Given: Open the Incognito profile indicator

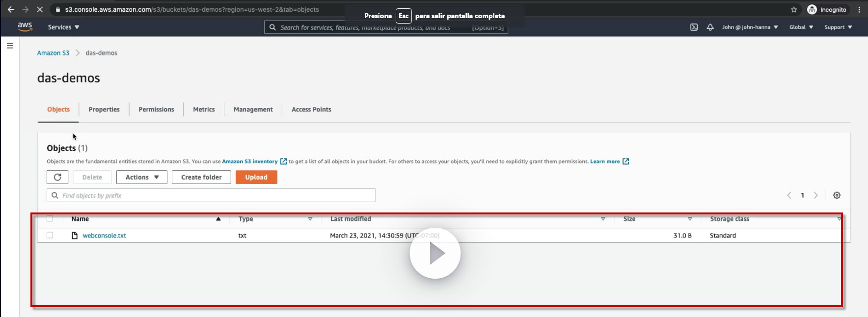Looking at the screenshot, I should [827, 9].
